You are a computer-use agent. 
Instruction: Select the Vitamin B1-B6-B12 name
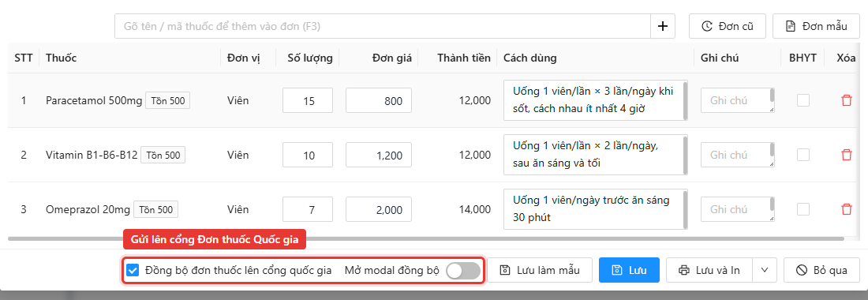click(x=92, y=155)
